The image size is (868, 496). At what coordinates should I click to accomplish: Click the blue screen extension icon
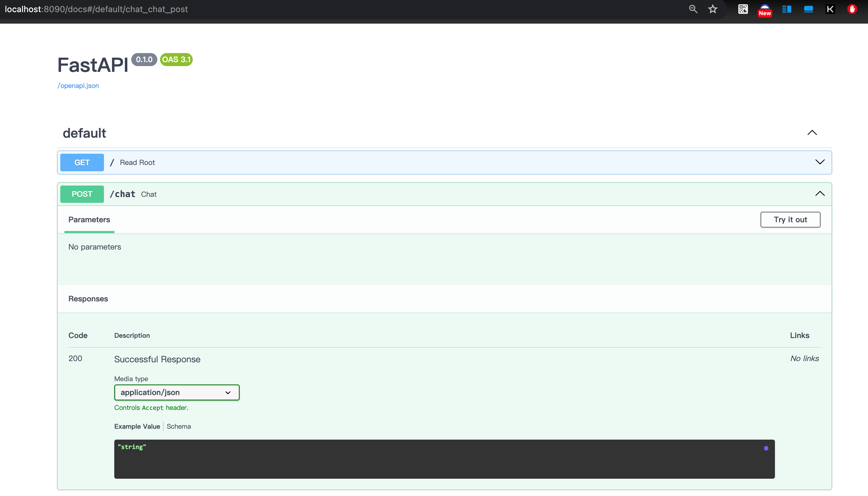coord(808,9)
